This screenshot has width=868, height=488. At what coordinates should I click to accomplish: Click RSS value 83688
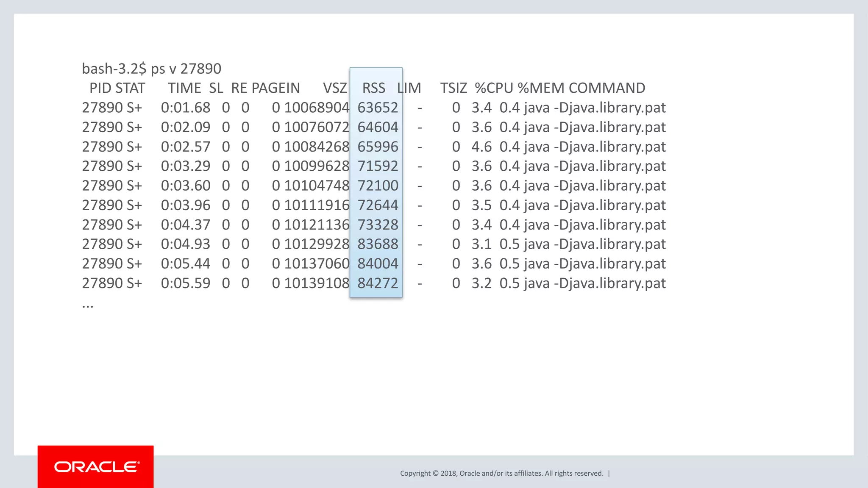tap(378, 244)
